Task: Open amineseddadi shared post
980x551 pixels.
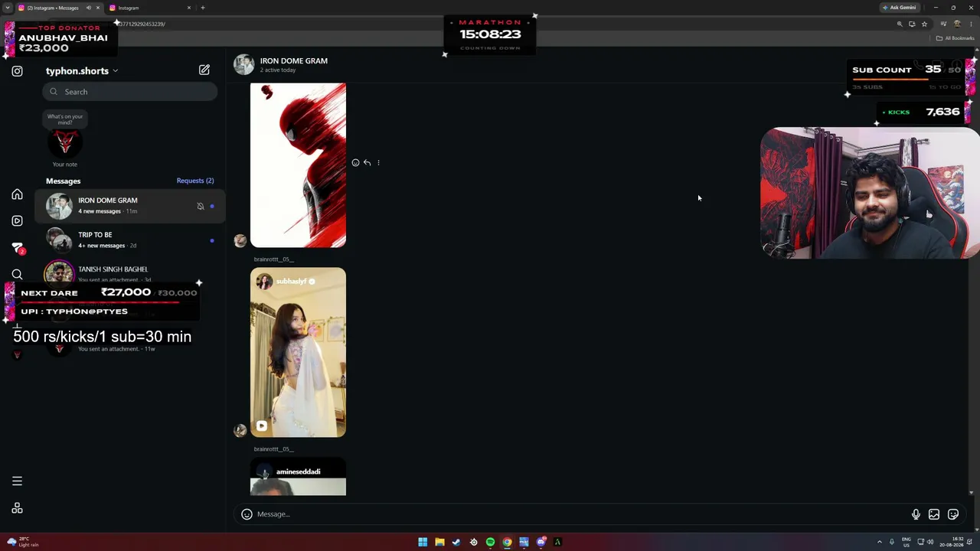Action: 298,477
